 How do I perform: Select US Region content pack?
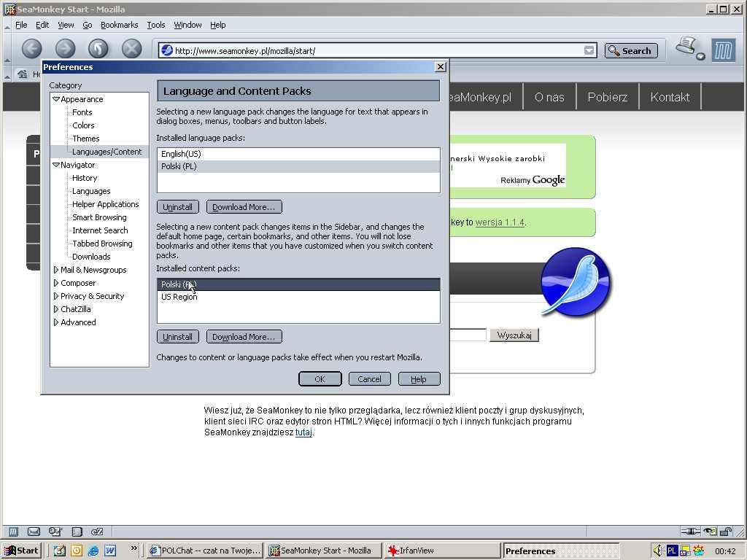(298, 297)
